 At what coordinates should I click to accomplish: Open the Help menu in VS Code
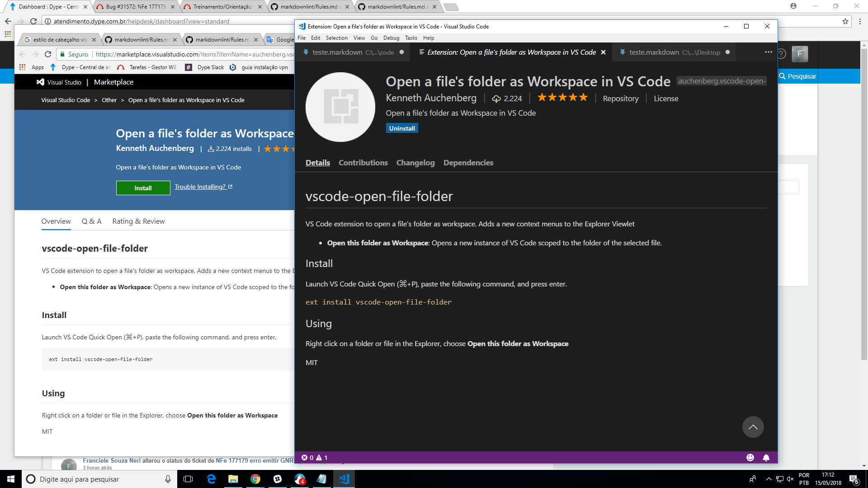point(429,38)
